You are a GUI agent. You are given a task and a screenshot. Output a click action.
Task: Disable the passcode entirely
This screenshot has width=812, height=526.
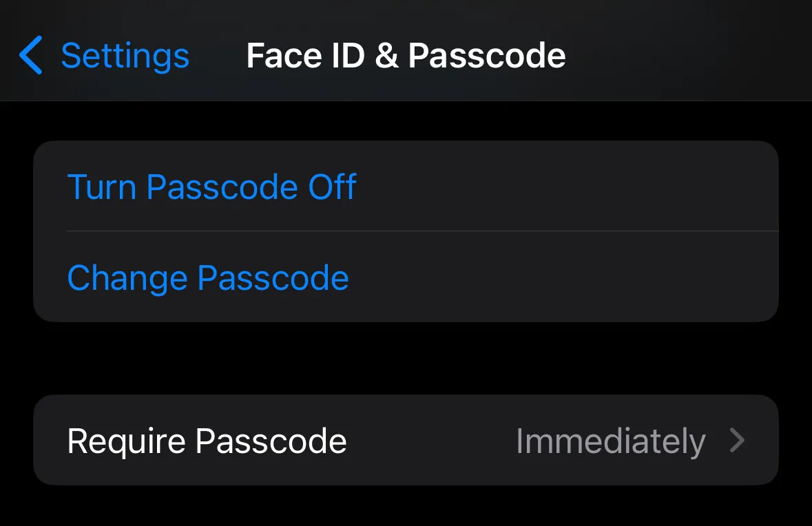tap(211, 187)
